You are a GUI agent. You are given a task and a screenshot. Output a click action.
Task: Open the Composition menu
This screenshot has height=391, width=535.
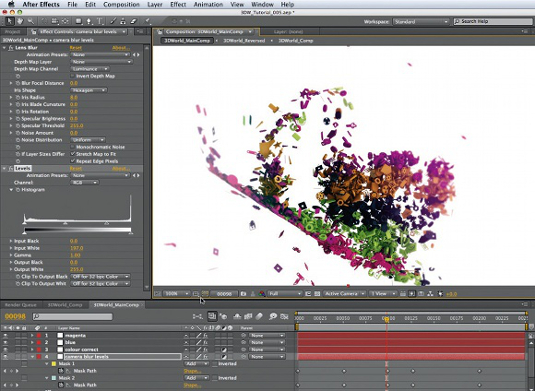(121, 4)
